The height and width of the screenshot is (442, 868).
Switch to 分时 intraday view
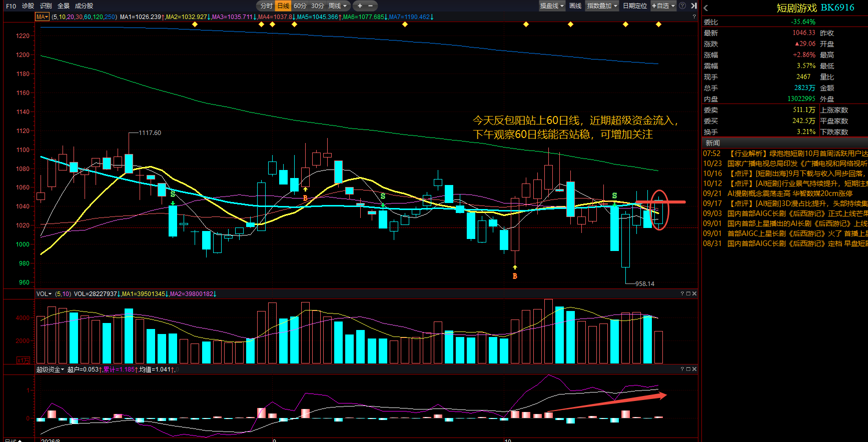(x=267, y=6)
